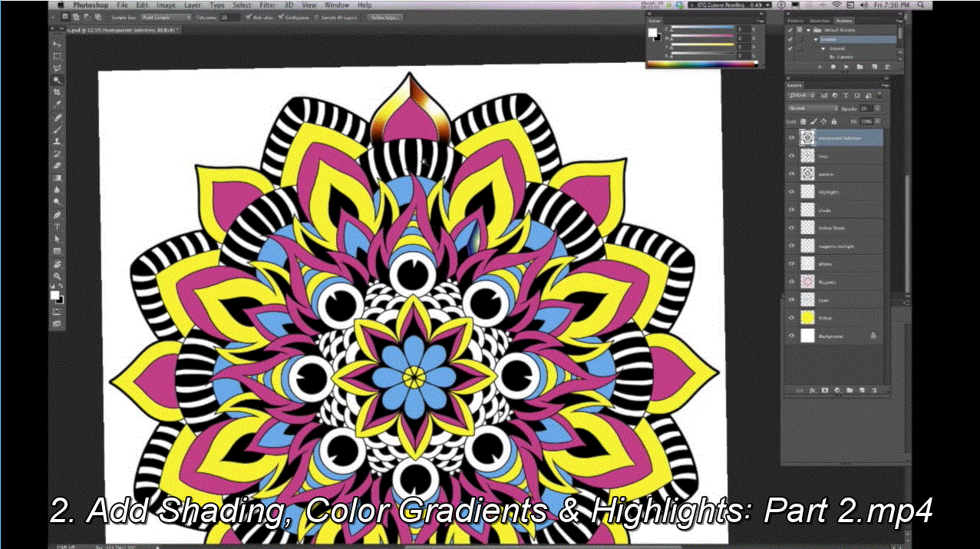
Task: Create new adjustment layer icon
Action: tap(837, 390)
